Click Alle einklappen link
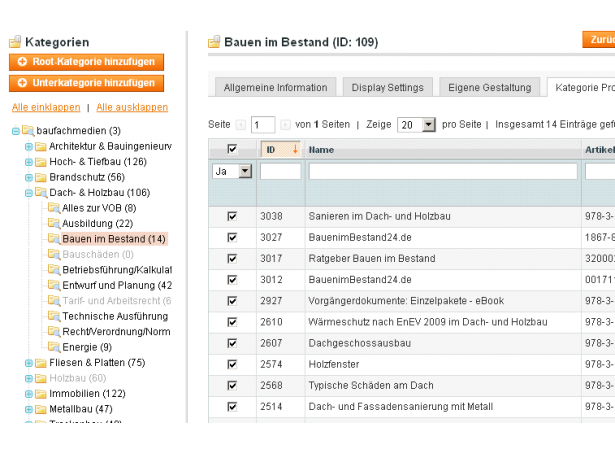The width and height of the screenshot is (615, 450). (46, 107)
